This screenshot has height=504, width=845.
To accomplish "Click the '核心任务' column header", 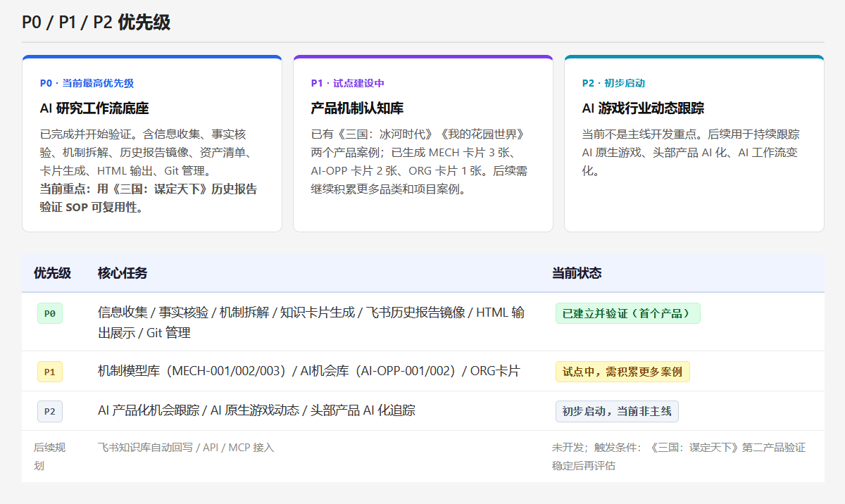I will tap(123, 273).
